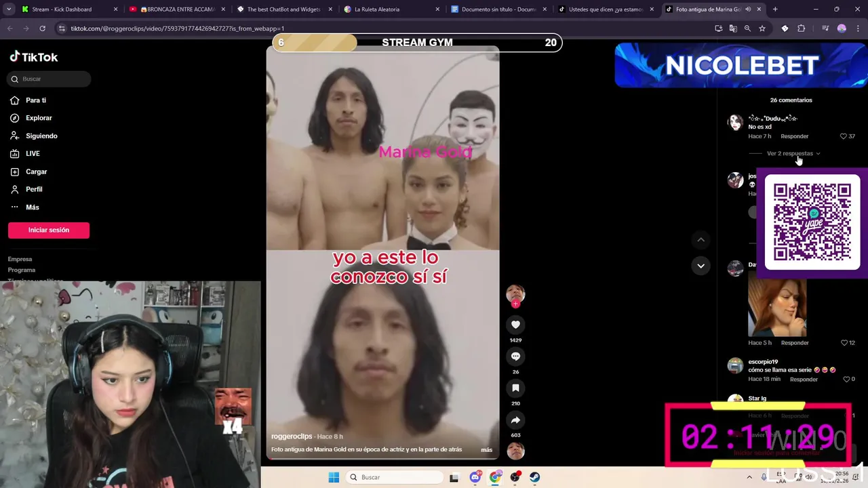Click the tiktok.com address bar URL
This screenshot has width=868, height=488.
[178, 28]
